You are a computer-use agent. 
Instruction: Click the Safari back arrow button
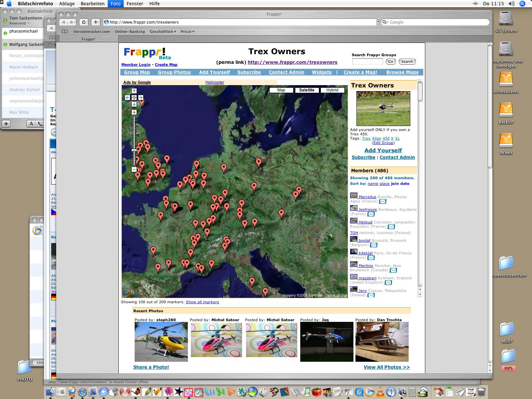click(x=64, y=22)
